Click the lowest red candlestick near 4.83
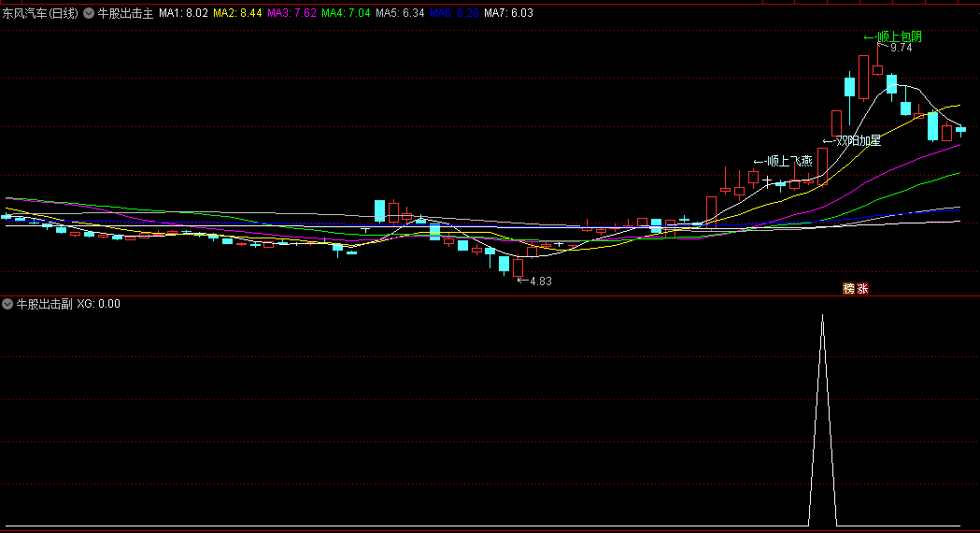Image resolution: width=980 pixels, height=533 pixels. [518, 267]
